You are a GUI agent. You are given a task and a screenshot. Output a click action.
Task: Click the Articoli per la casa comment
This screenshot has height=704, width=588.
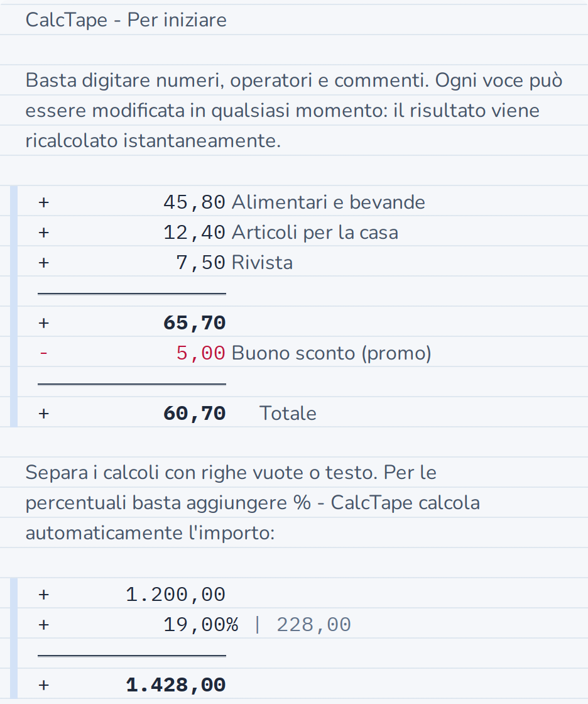pyautogui.click(x=315, y=232)
